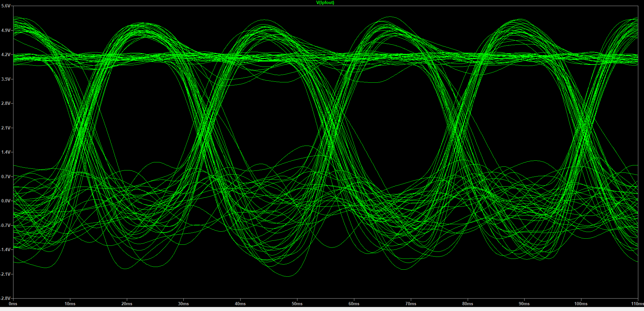Image resolution: width=644 pixels, height=311 pixels.
Task: Click the 5.6V vertical axis label
Action: click(x=6, y=6)
